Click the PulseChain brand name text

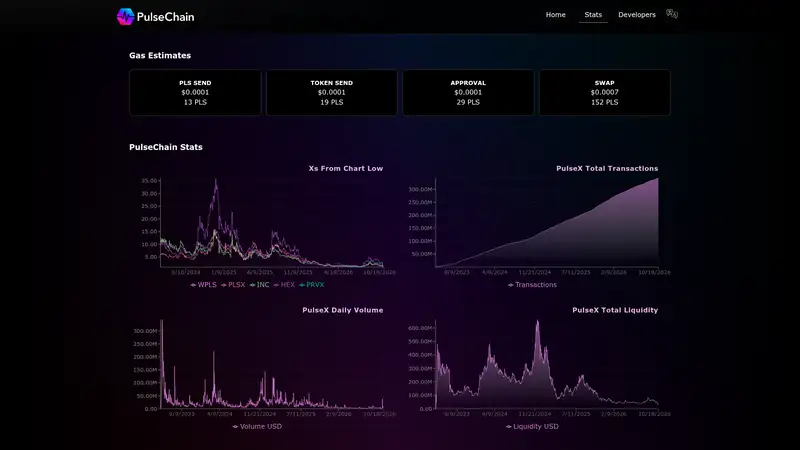[x=165, y=17]
